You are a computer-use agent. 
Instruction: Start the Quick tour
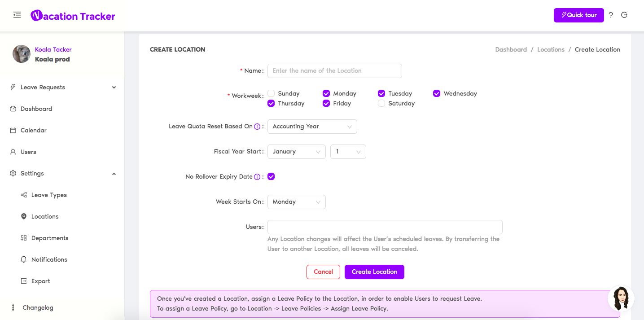[x=579, y=15]
